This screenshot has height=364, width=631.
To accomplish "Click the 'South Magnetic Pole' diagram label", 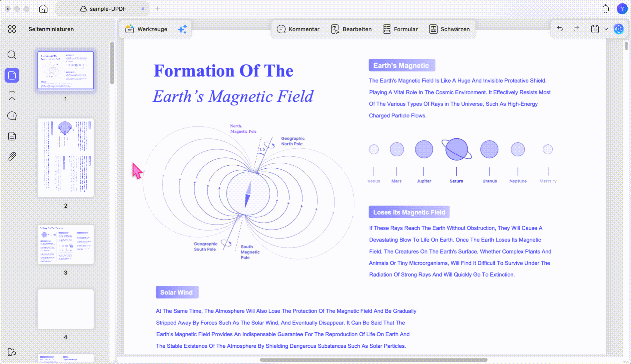I will click(x=250, y=252).
